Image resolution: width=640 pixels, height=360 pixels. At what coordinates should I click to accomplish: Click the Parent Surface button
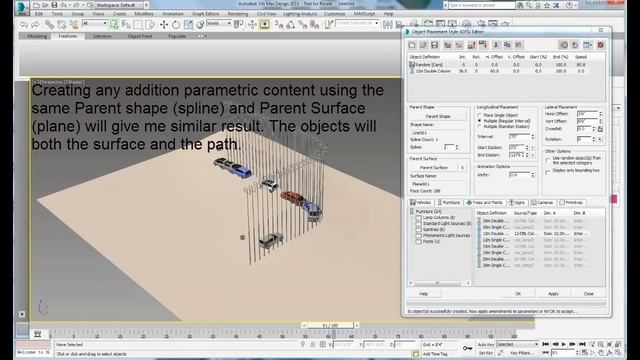434,168
